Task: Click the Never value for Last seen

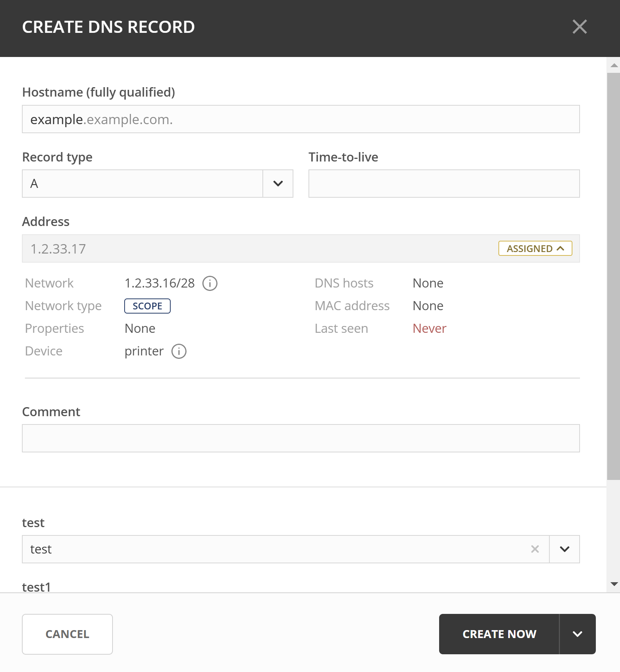Action: point(429,328)
